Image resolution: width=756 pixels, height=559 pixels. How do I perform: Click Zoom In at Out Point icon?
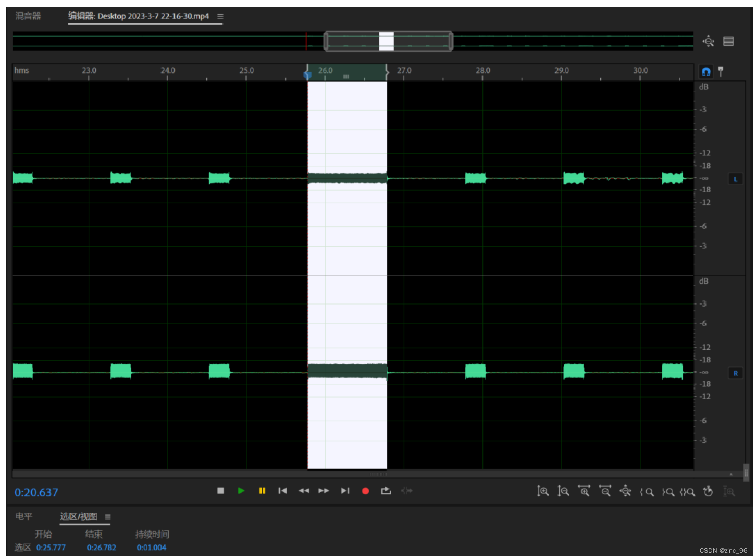click(x=668, y=492)
